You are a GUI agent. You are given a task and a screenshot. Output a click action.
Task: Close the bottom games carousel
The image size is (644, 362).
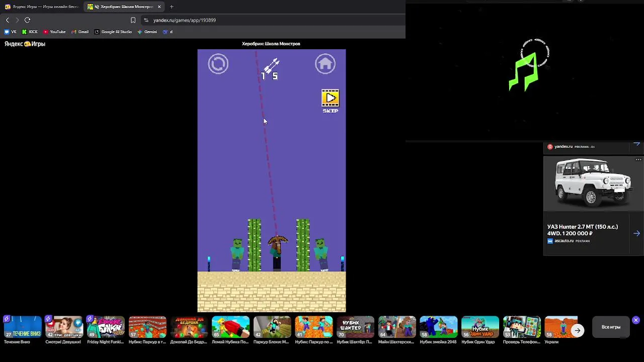point(636,320)
